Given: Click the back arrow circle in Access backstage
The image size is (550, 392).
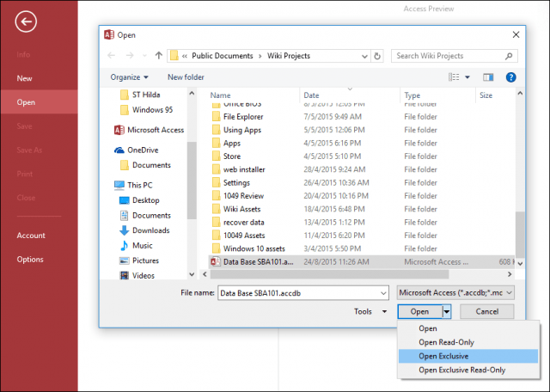Looking at the screenshot, I should [26, 21].
